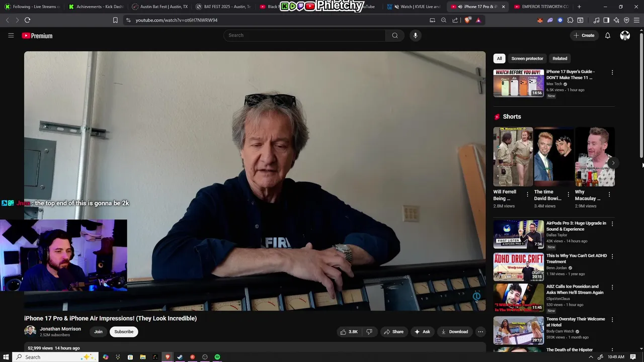Share this page from address bar

pos(455,20)
